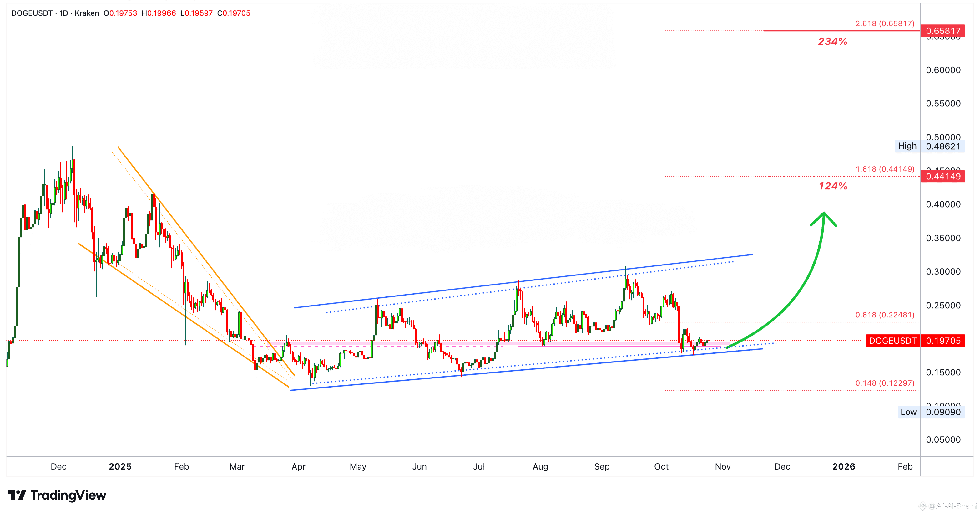Viewport: 980px width, 514px height.
Task: Click the DOGEUSDT red price label
Action: [x=892, y=340]
